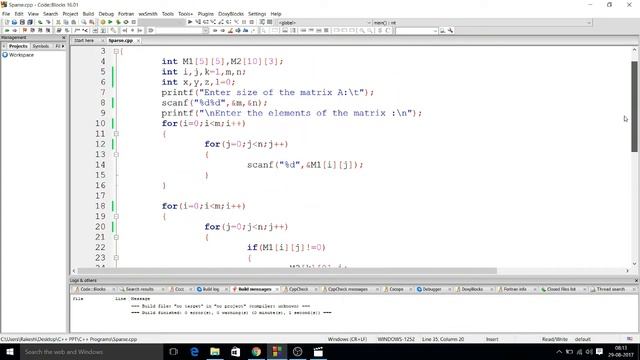
Task: Click the Jump forward arrow icon
Action: pos(14,31)
